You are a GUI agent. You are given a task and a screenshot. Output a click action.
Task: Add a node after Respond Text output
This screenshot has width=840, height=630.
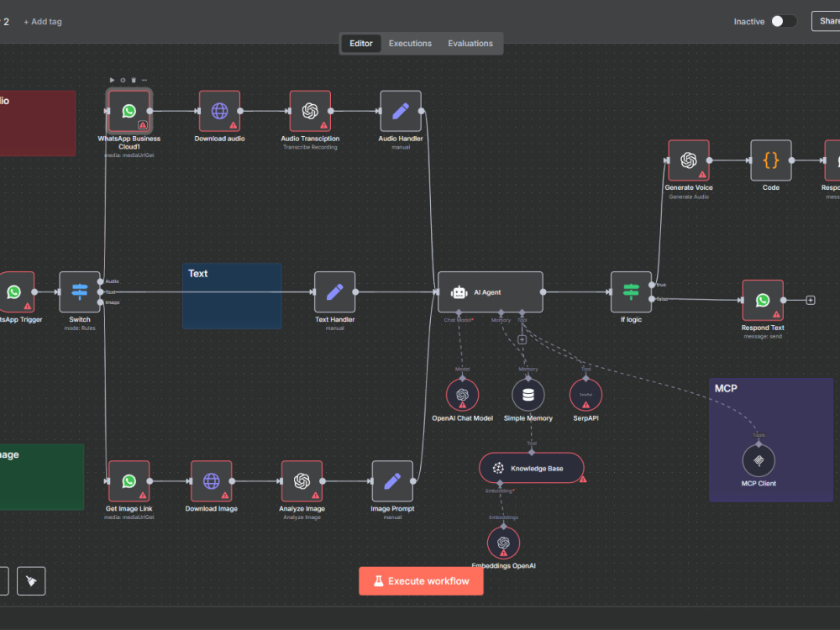click(811, 301)
